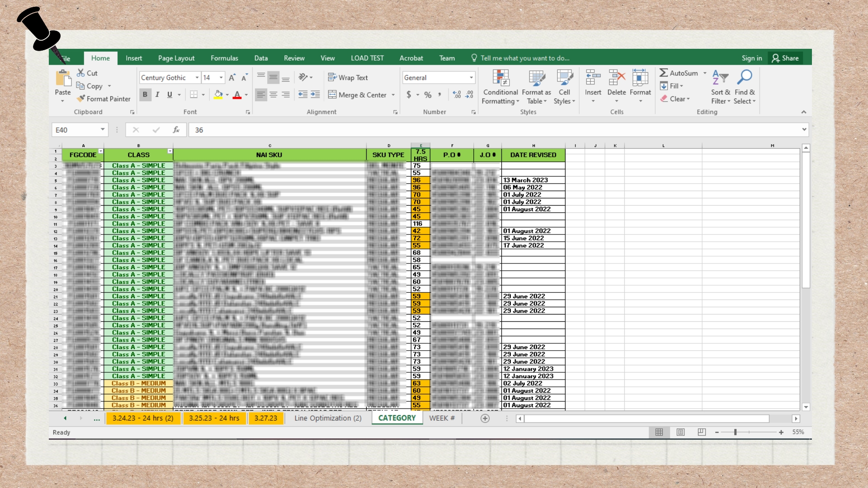Click the Conditional Formatting icon
The height and width of the screenshot is (488, 868).
pos(500,78)
